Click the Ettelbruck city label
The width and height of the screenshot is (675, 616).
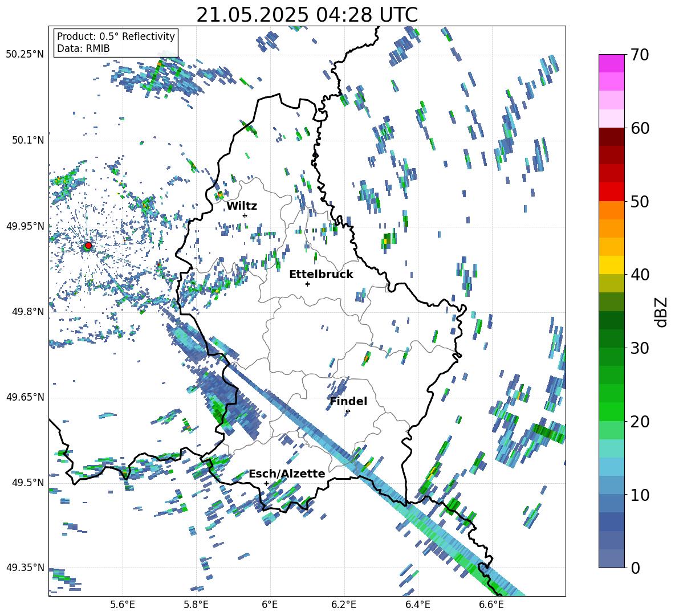pyautogui.click(x=321, y=275)
